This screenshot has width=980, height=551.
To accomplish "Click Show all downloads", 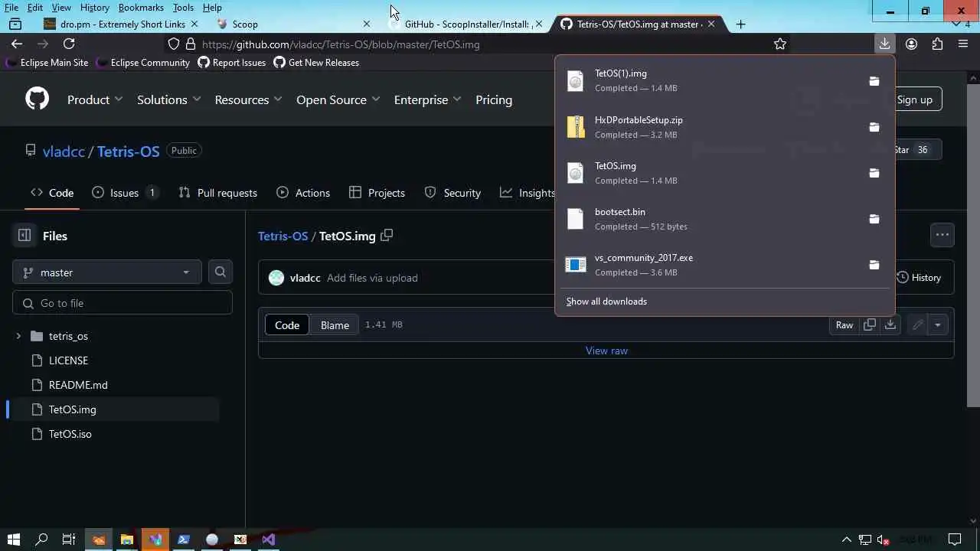I will pyautogui.click(x=606, y=302).
